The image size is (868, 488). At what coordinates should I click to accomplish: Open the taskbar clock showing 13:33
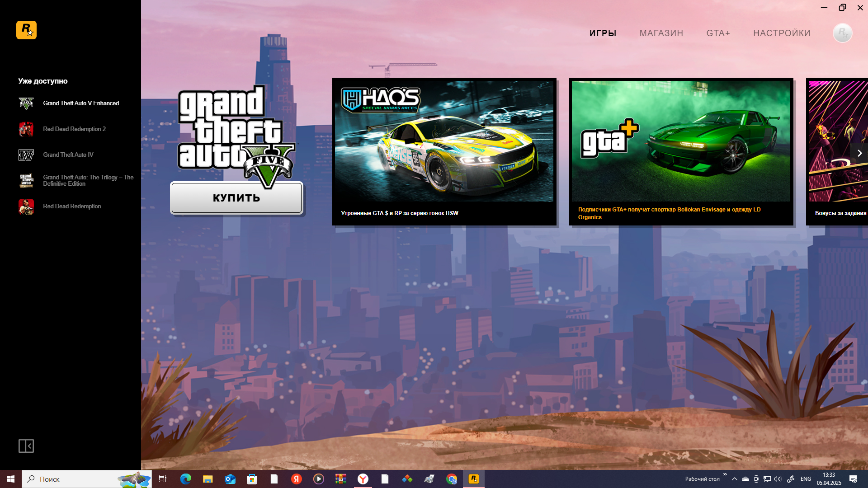pyautogui.click(x=829, y=479)
